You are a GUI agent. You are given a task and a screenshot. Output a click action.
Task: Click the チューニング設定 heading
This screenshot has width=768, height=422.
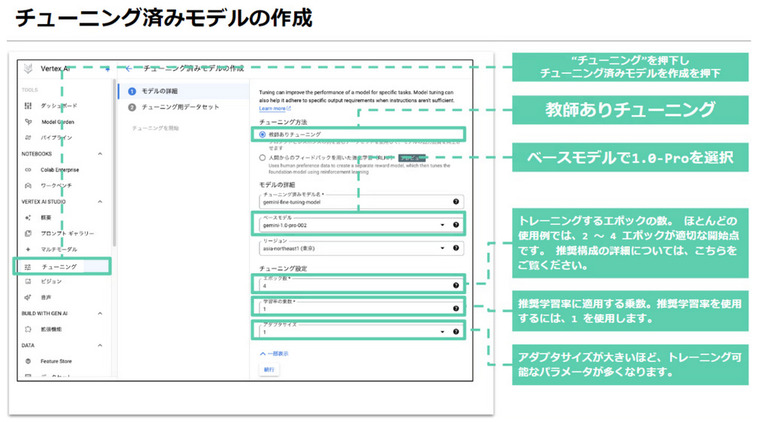click(x=283, y=269)
